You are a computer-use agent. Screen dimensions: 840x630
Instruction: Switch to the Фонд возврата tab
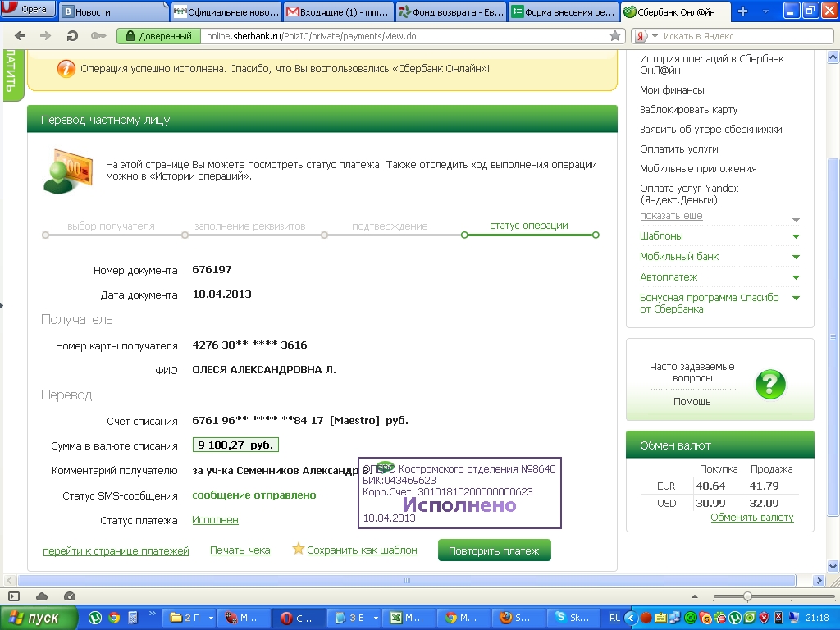tap(451, 11)
